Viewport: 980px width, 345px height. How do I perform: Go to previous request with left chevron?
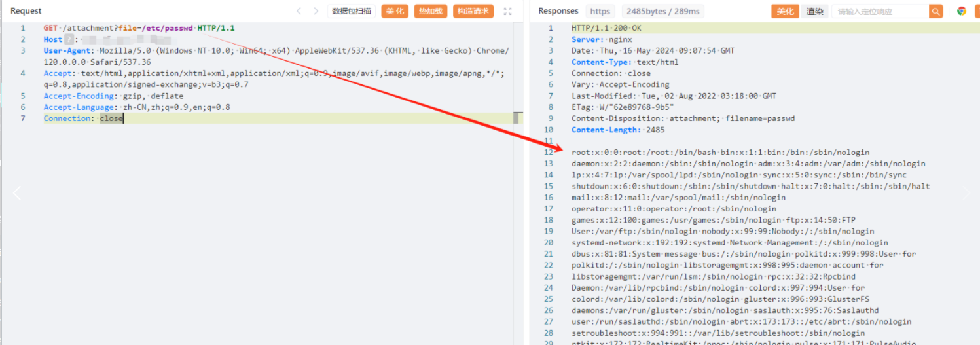click(299, 11)
